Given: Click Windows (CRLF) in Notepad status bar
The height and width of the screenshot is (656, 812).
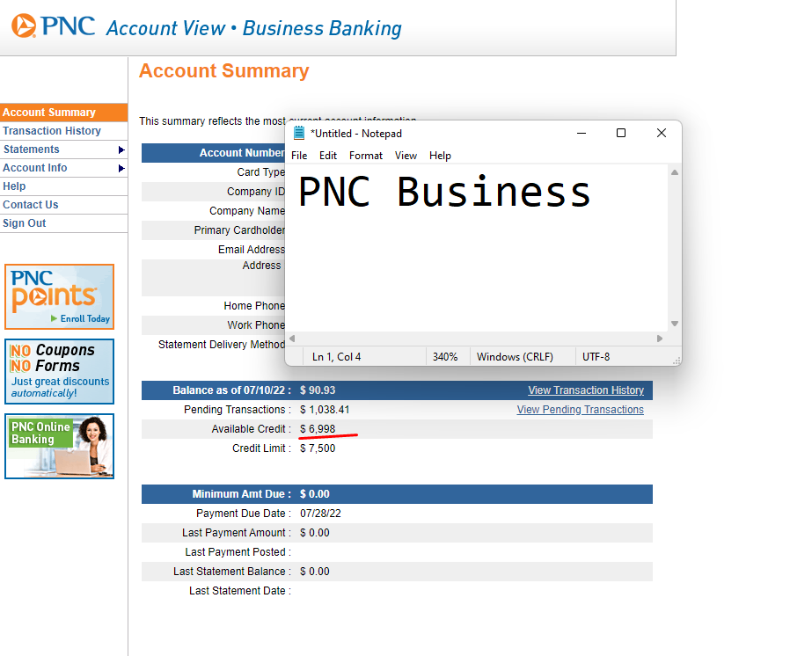Looking at the screenshot, I should point(515,357).
